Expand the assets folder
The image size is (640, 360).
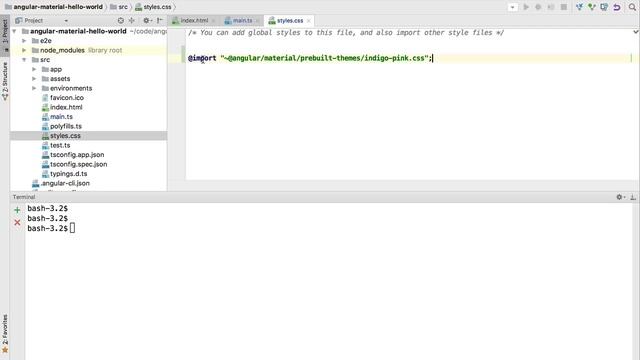click(34, 79)
